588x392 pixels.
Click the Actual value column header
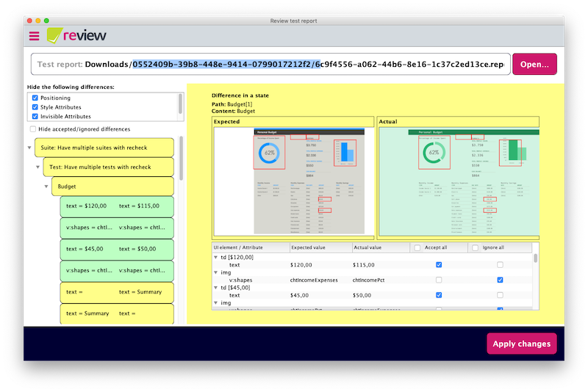(381, 247)
